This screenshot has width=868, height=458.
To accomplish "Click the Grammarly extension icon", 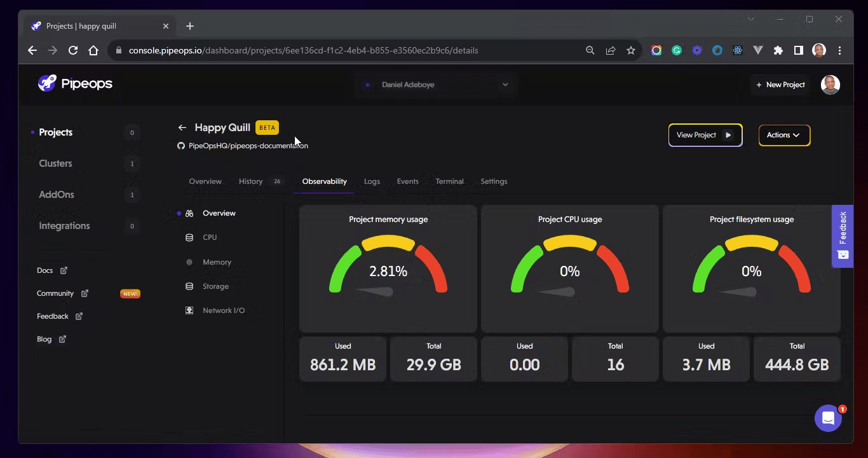I will (677, 50).
